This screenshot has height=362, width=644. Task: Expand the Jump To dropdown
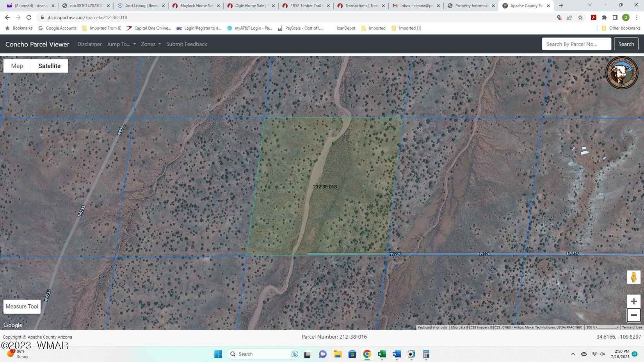pyautogui.click(x=121, y=44)
